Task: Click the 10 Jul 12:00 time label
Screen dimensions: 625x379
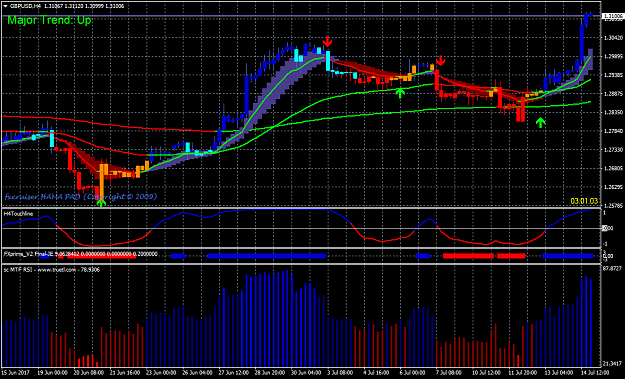Action: tap(487, 373)
